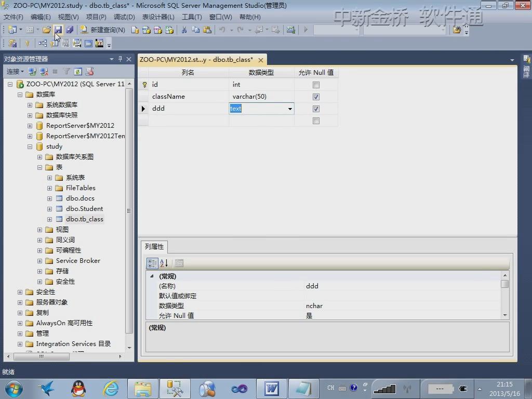Click the Paste toolbar icon
The image size is (532, 399).
point(207,30)
